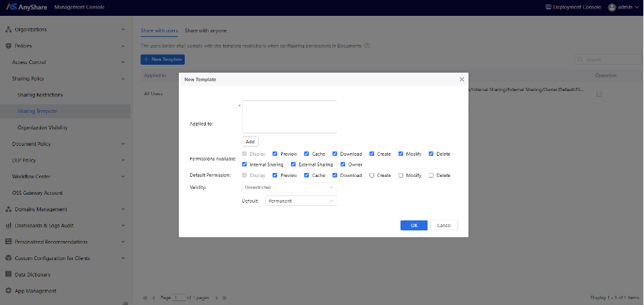Close the New Template dialog
Viewport: 644px width, 305px height.
click(461, 79)
